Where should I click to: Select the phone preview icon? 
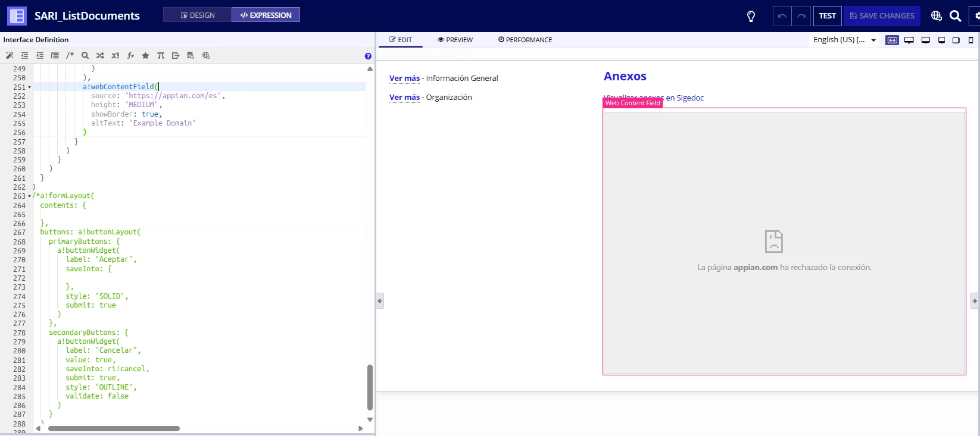pos(971,40)
